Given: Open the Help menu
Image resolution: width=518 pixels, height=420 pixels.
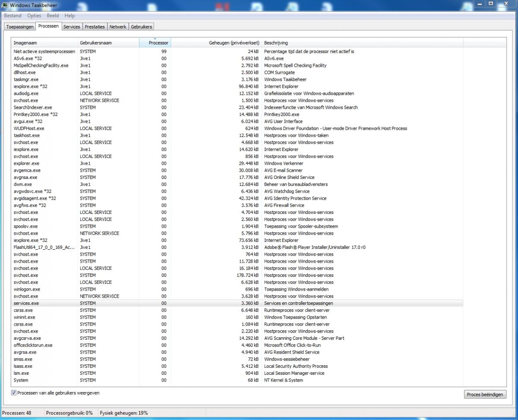Looking at the screenshot, I should [x=69, y=16].
